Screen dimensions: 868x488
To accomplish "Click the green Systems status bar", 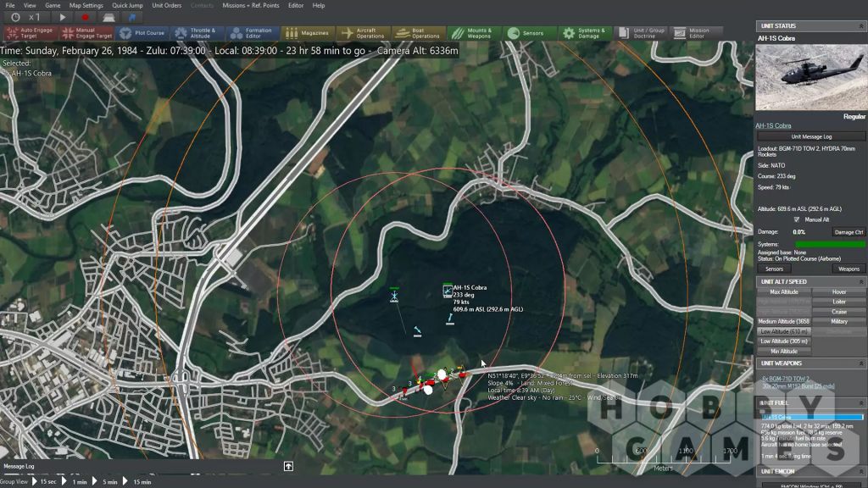I will (830, 244).
